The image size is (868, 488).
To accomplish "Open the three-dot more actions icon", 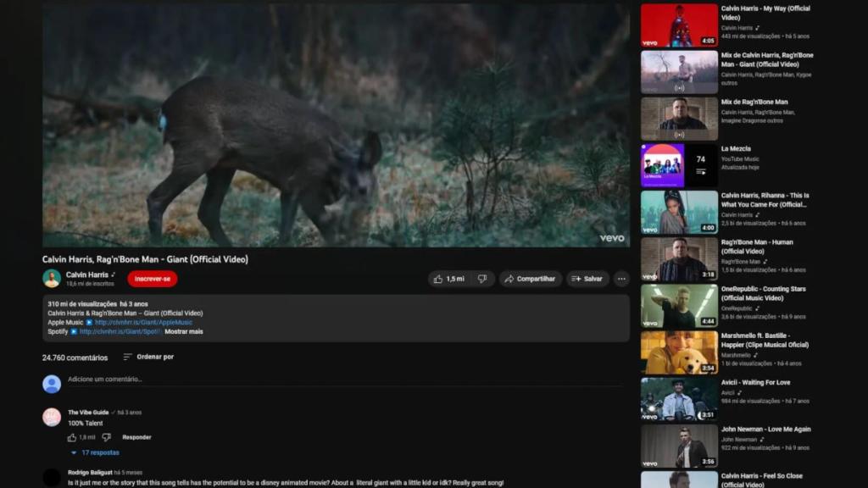I will tap(620, 278).
